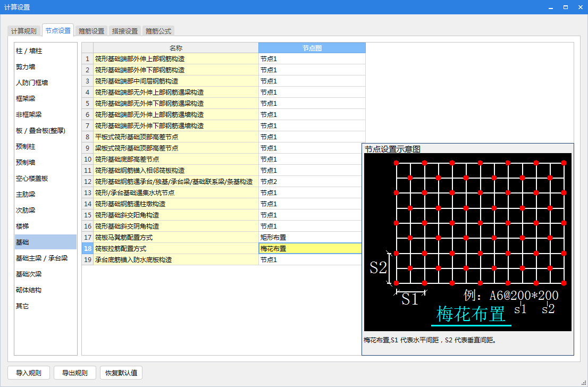Choose the 框架梁 category
Screen dimensions: 588x387
click(45, 99)
